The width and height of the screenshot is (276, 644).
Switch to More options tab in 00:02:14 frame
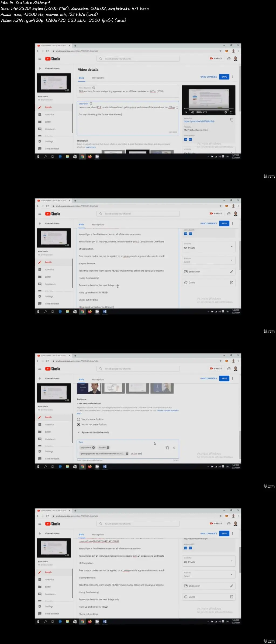click(98, 78)
